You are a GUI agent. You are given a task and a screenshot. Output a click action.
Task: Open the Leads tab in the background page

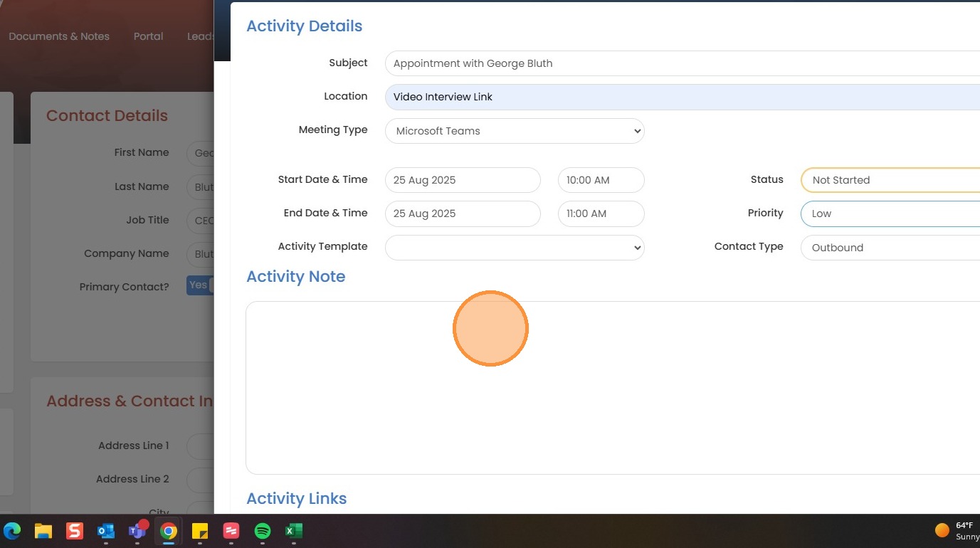[x=201, y=36]
